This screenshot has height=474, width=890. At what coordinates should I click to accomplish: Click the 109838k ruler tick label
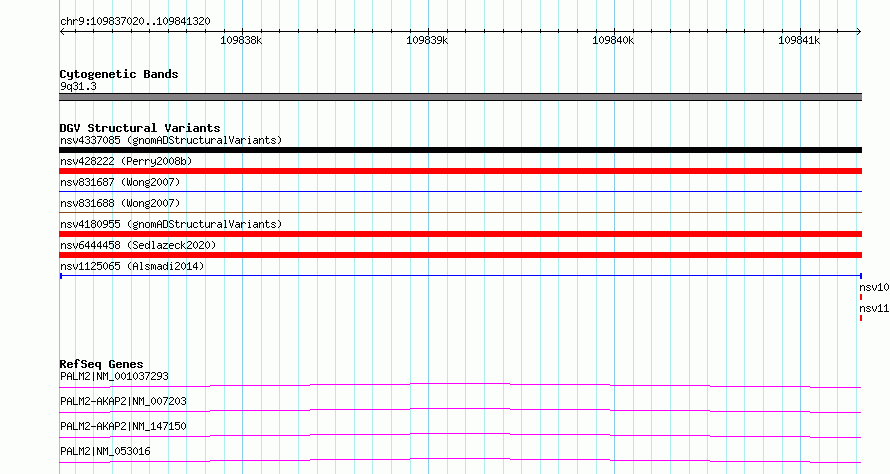point(241,40)
